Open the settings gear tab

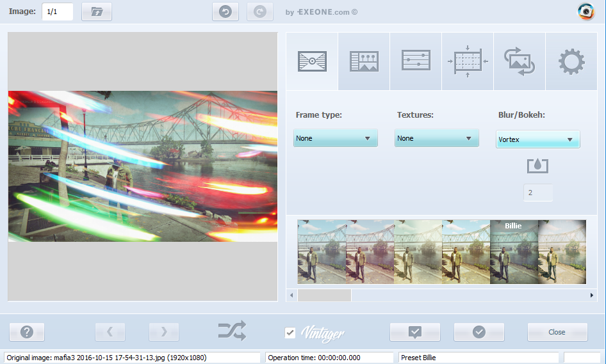click(x=571, y=61)
